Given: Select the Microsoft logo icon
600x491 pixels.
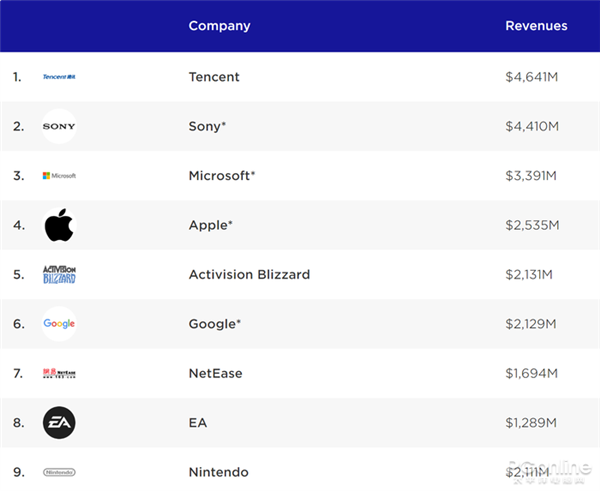Looking at the screenshot, I should [59, 176].
